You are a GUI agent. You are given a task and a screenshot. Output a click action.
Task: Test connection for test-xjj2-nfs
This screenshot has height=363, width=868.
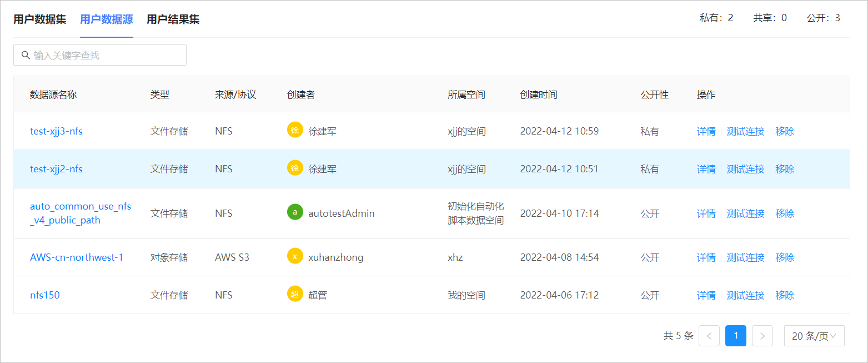coord(746,169)
